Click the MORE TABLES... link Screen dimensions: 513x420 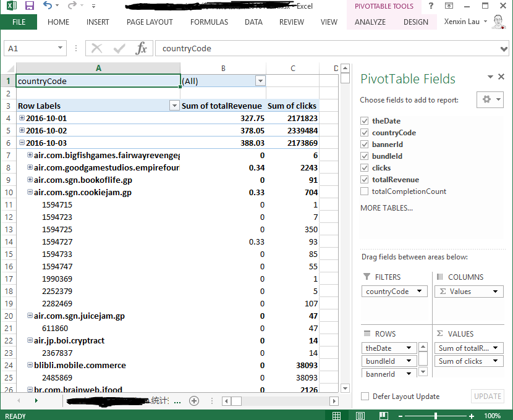(386, 208)
